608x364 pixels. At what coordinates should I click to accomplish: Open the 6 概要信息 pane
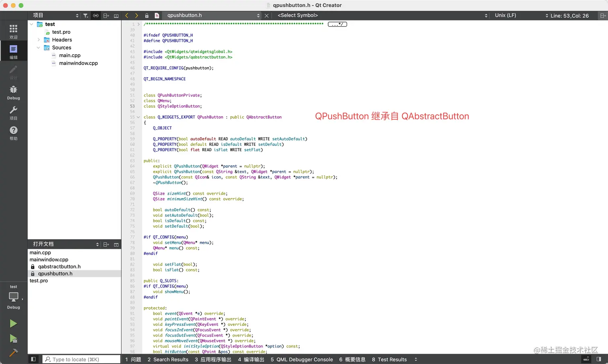[352, 360]
